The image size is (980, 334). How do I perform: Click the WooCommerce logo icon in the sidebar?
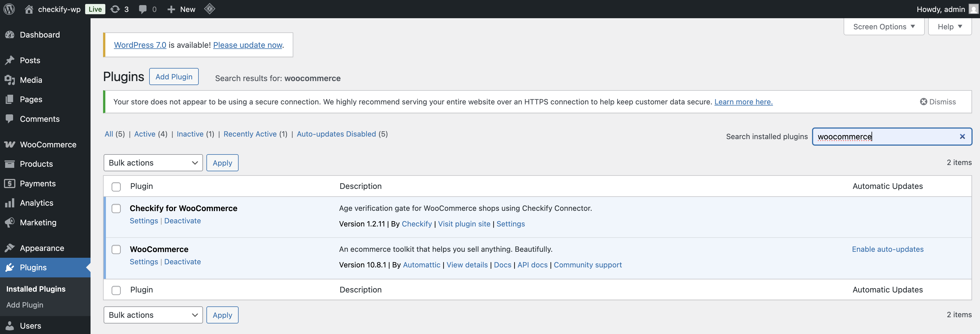[10, 145]
